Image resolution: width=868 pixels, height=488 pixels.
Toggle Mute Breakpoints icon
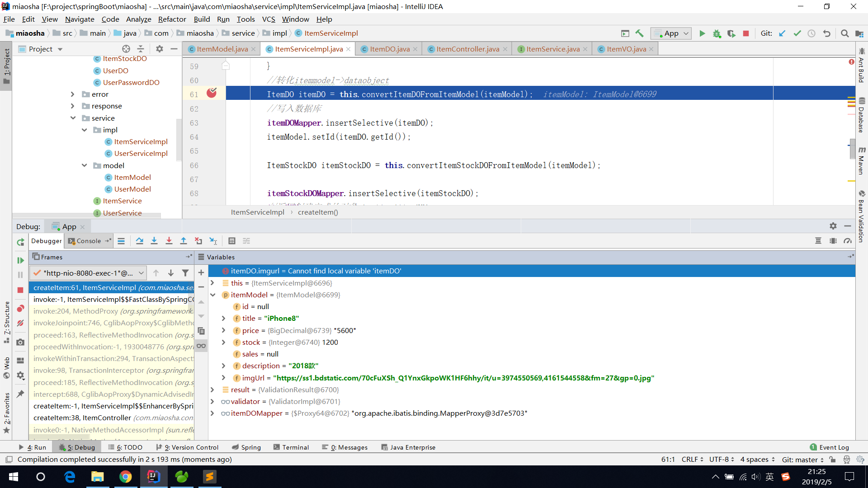(20, 323)
